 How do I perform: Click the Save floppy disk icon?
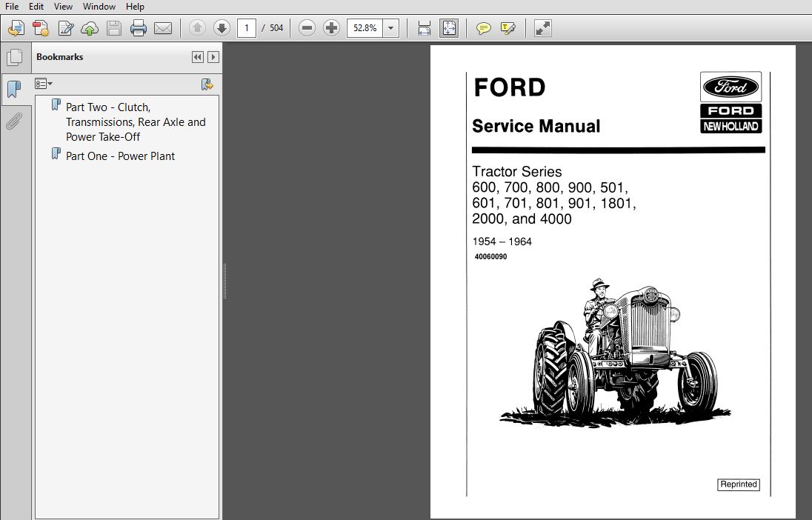114,28
